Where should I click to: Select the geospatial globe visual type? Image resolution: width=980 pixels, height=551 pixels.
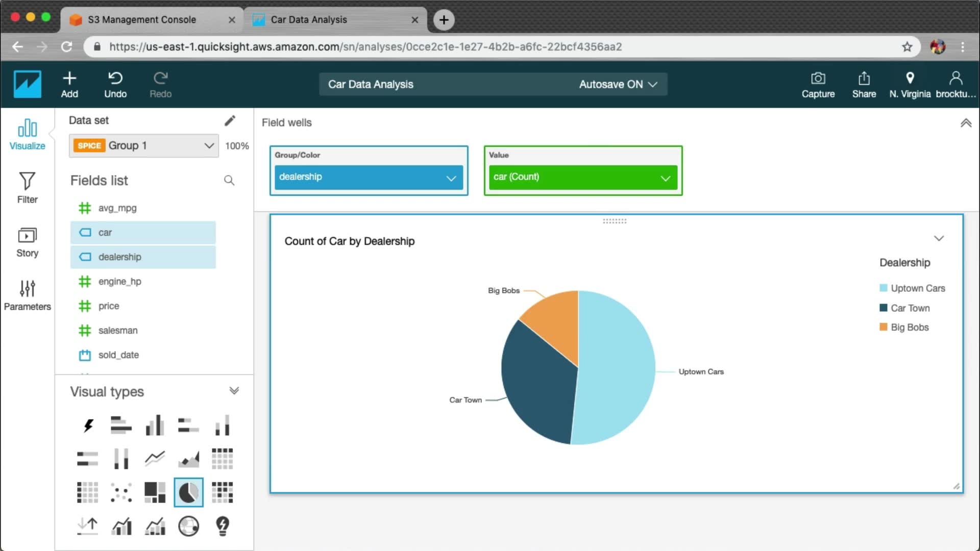[188, 526]
